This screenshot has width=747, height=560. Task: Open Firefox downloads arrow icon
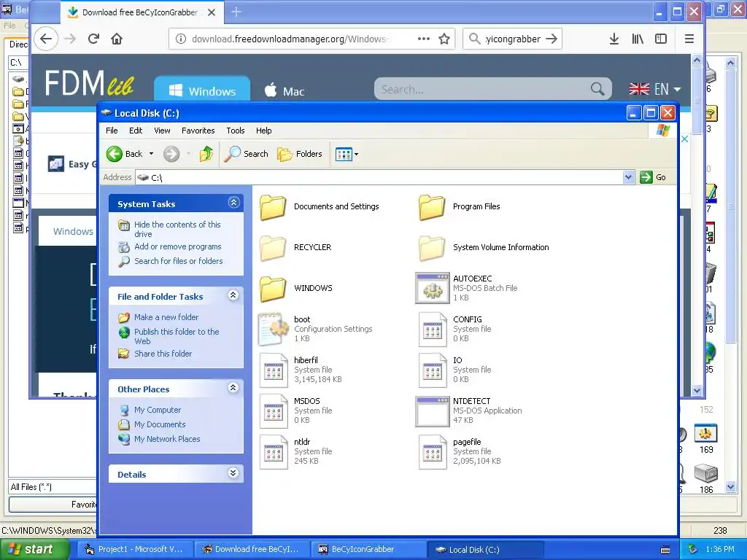point(614,39)
